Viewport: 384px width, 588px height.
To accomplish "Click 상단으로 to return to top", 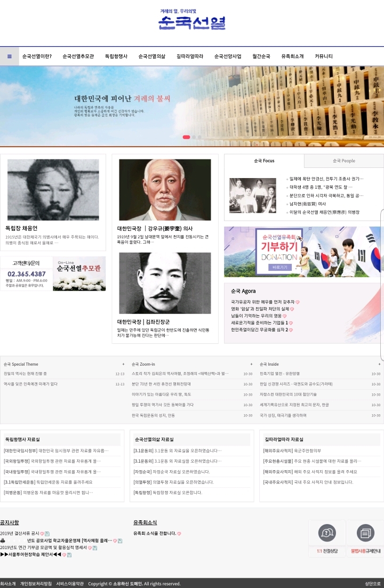I will (x=373, y=584).
